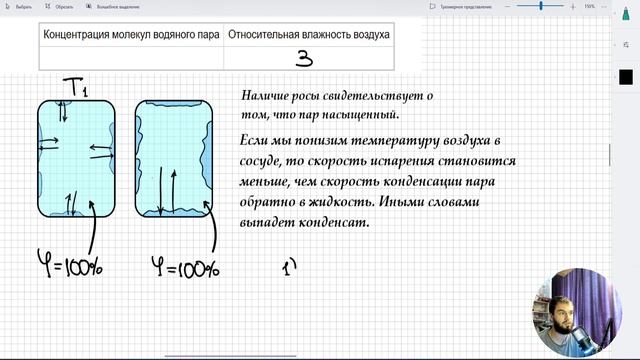640x360 pixels.
Task: Click the left vessel diagram
Action: point(76,158)
